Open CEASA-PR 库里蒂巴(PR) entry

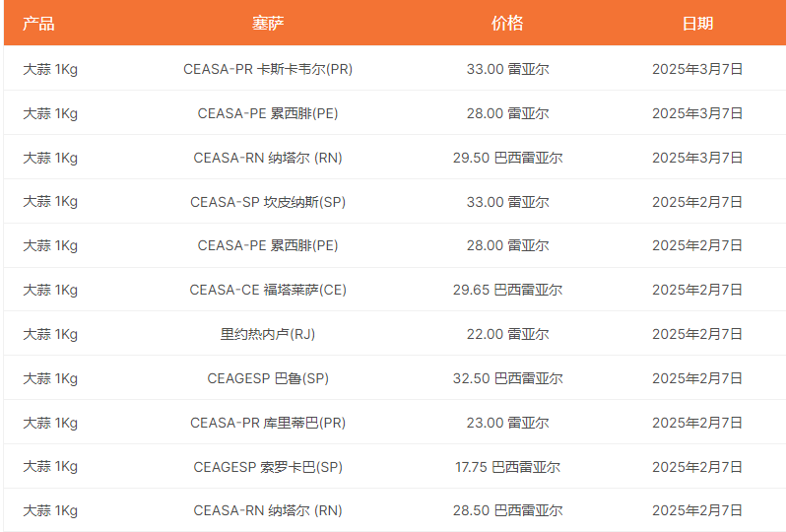tap(268, 423)
